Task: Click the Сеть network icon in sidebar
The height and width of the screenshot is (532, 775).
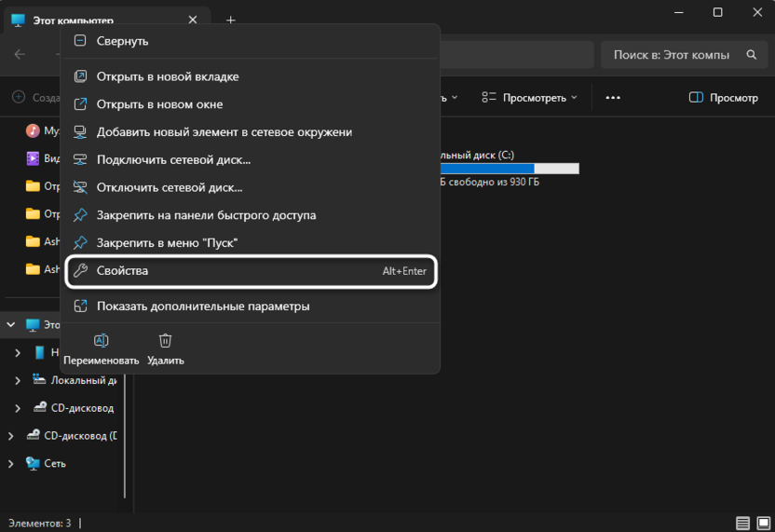Action: [x=34, y=463]
